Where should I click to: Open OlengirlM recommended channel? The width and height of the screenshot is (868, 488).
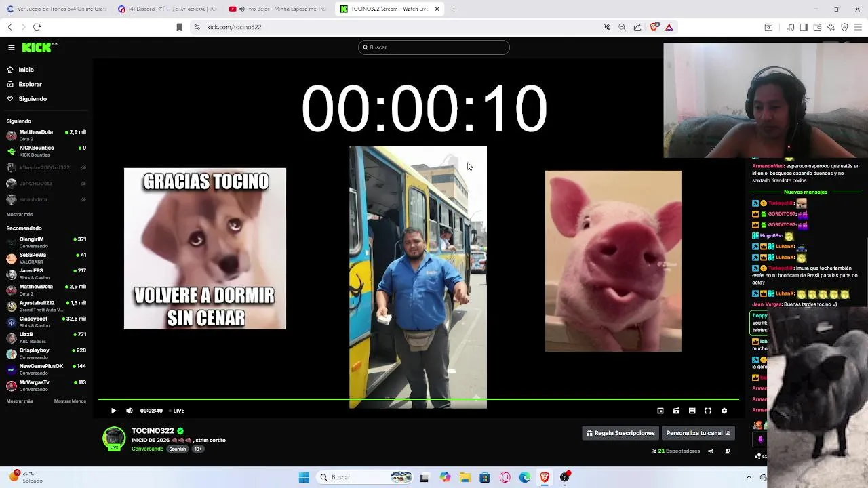(x=46, y=242)
